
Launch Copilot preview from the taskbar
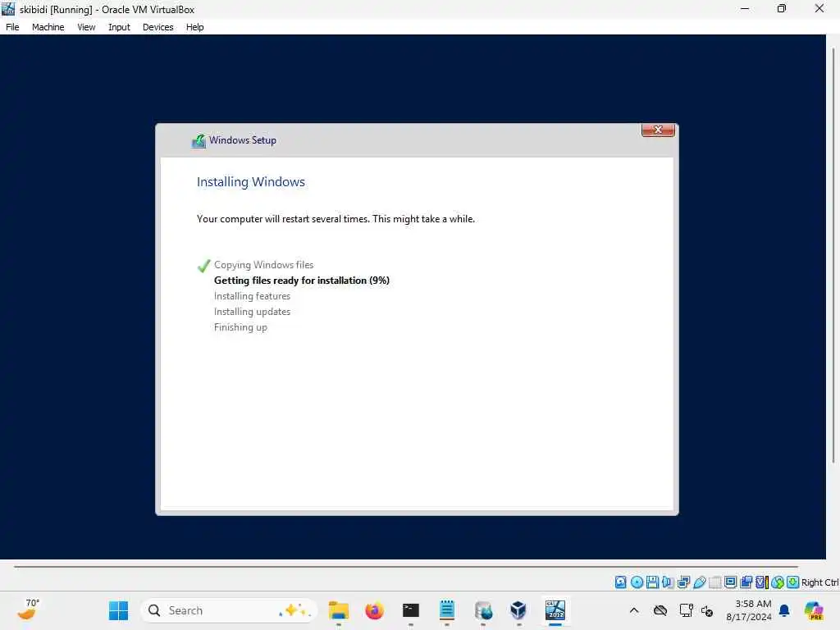(x=813, y=610)
